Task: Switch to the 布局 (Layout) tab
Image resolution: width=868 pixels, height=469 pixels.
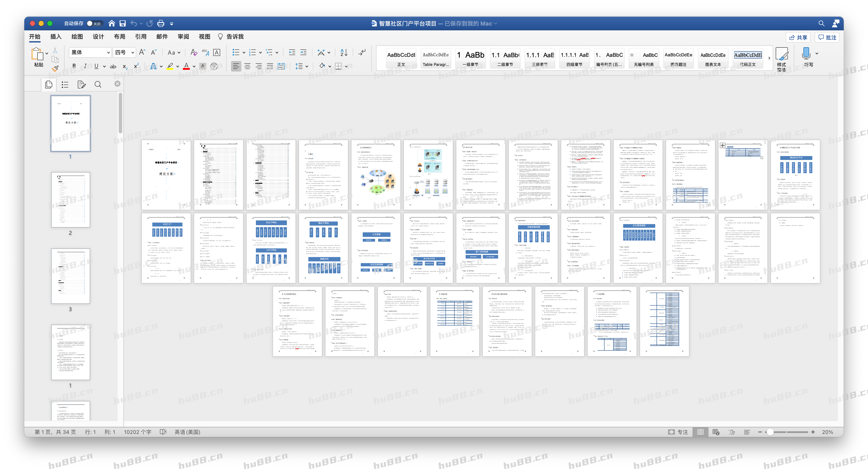Action: (119, 37)
